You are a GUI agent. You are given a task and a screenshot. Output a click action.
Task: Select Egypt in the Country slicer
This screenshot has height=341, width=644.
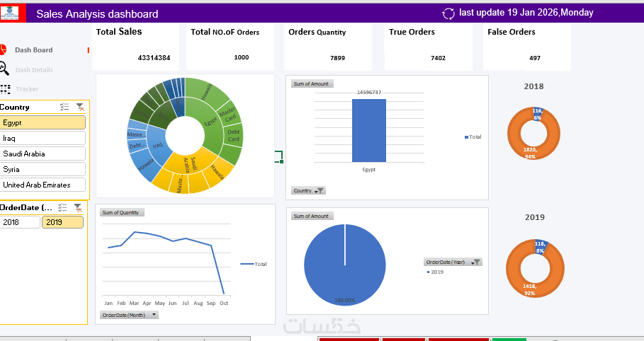pos(43,122)
